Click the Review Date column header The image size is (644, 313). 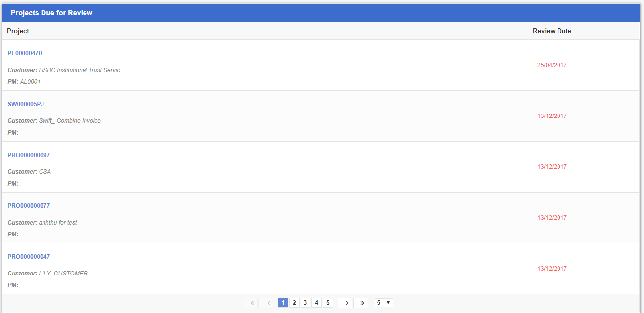click(x=552, y=31)
